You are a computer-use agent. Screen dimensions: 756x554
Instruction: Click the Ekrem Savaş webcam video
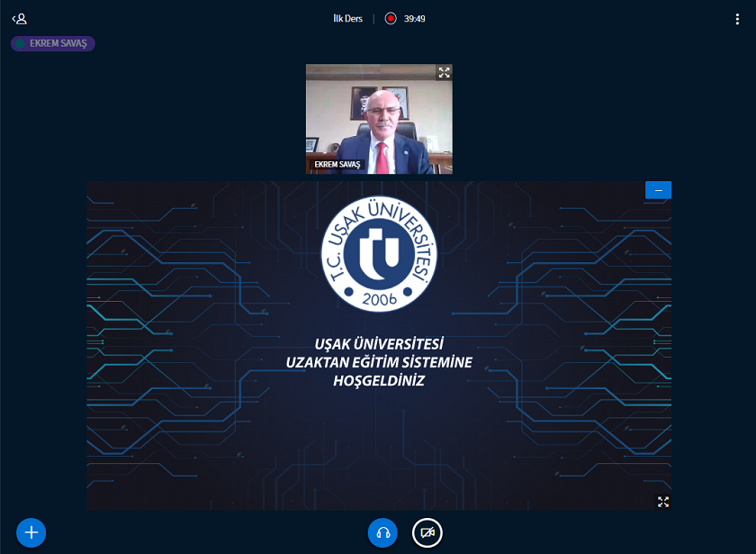click(x=379, y=117)
